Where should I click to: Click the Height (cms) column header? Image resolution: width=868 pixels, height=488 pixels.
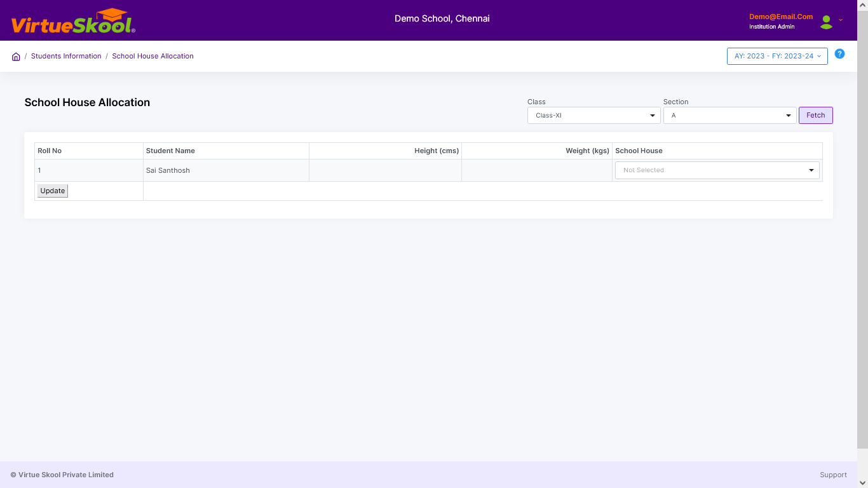pyautogui.click(x=385, y=151)
